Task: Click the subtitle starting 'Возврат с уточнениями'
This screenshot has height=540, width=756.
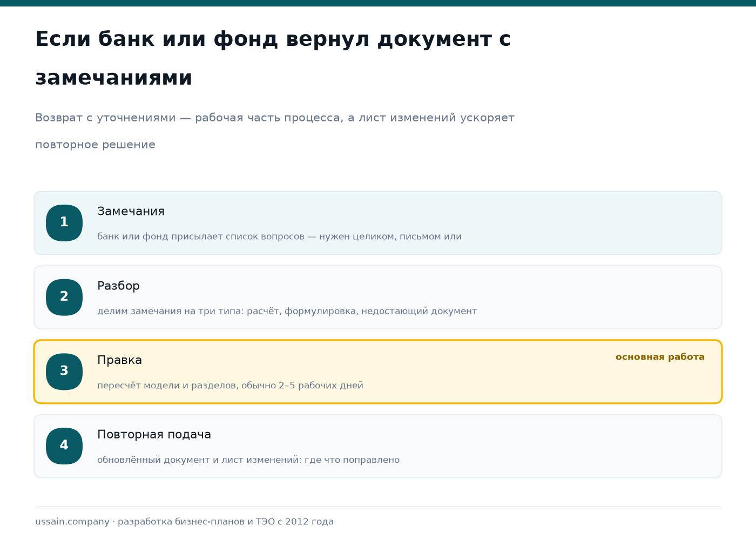Action: 275,131
